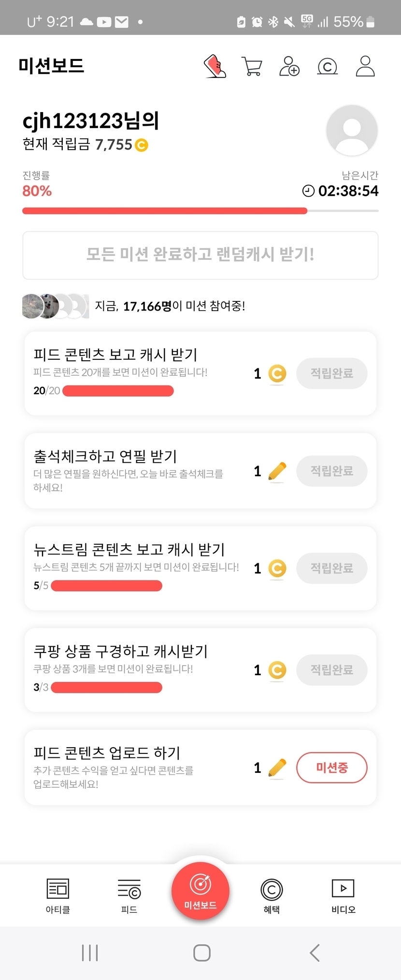Open the 혜택 benefits tab
The width and height of the screenshot is (401, 980).
[272, 895]
